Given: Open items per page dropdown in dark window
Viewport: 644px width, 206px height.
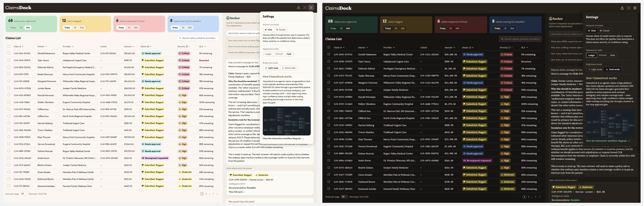Looking at the screenshot, I should click(x=344, y=197).
